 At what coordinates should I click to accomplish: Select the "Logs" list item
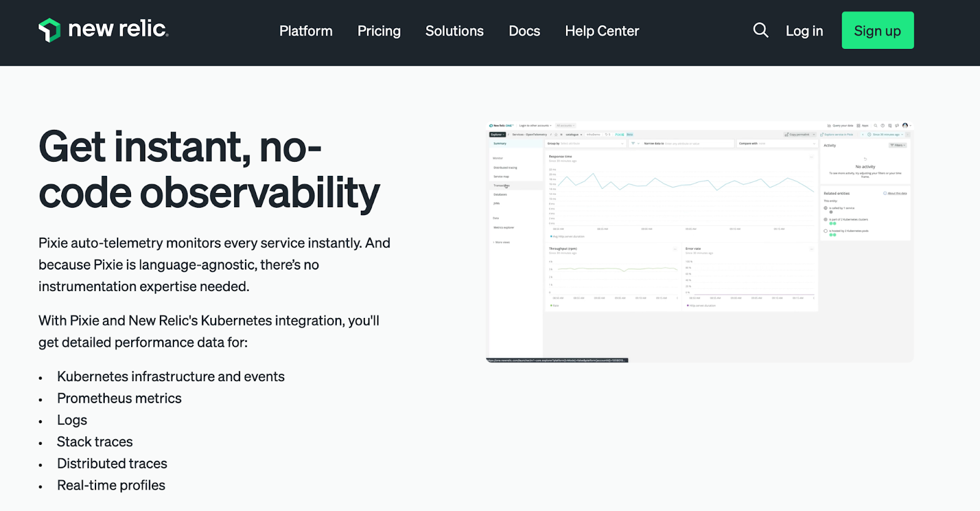tap(72, 420)
